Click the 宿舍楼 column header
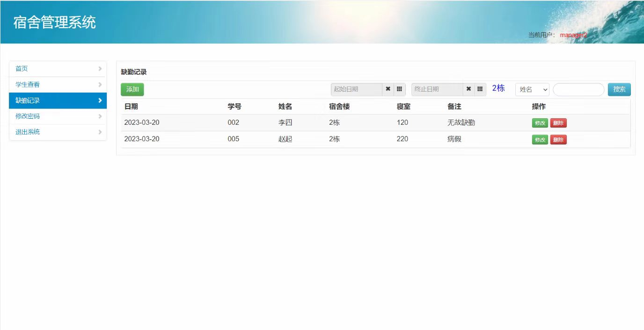Viewport: 644px width, 330px height. pyautogui.click(x=339, y=107)
